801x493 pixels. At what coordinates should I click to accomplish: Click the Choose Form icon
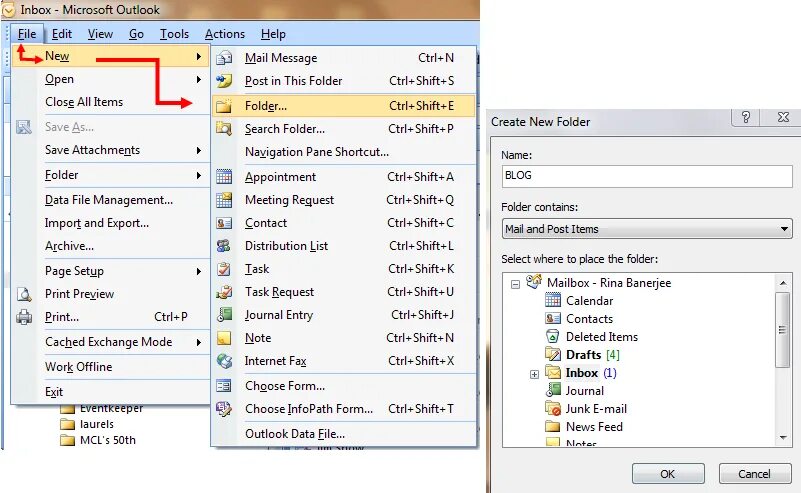[224, 386]
